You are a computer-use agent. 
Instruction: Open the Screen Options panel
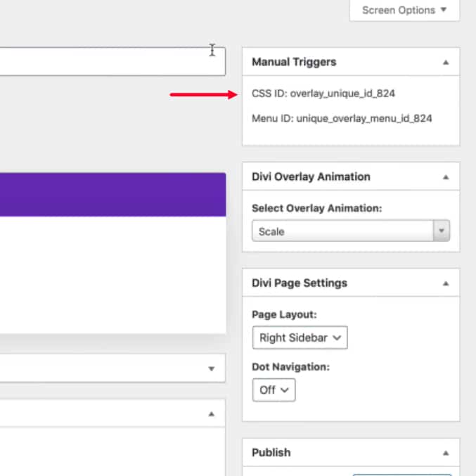404,11
